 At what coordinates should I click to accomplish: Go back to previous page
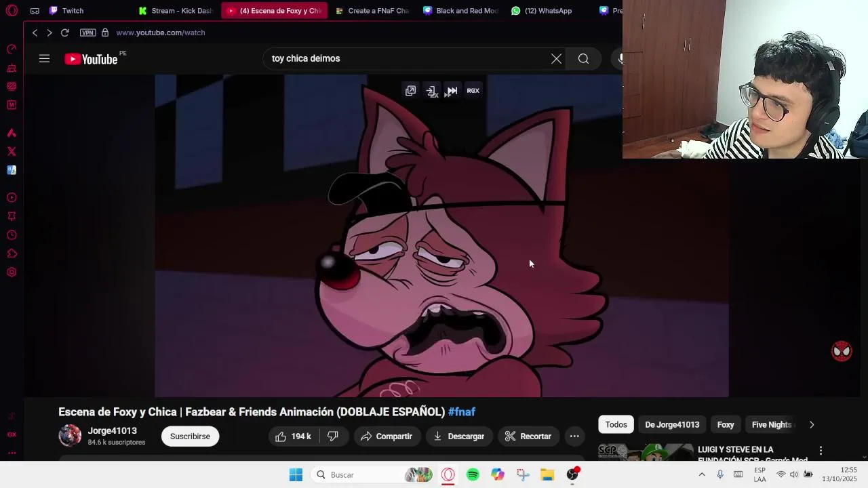(35, 33)
